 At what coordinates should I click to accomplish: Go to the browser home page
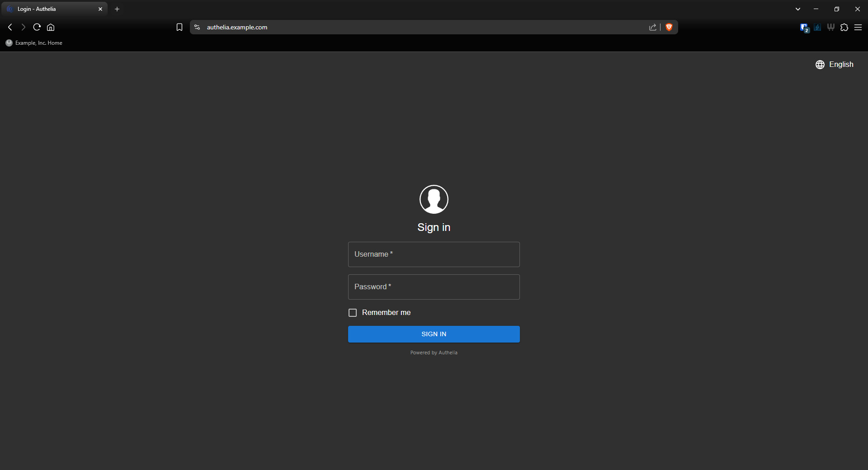(51, 27)
